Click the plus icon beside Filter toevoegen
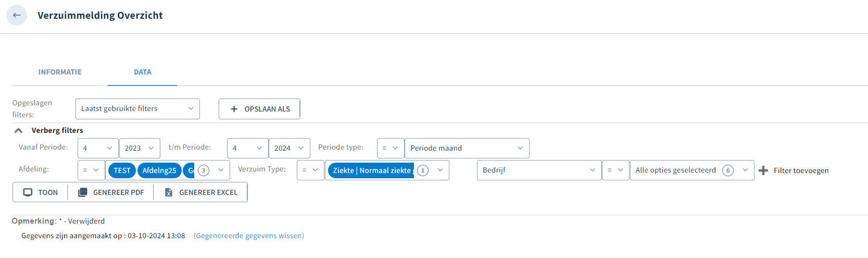 (x=763, y=170)
